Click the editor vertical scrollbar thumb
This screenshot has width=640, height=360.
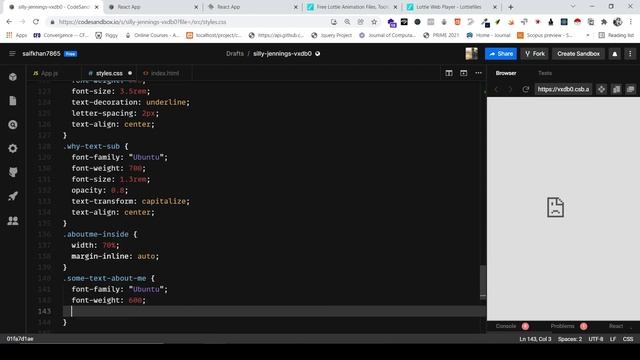coord(483,282)
